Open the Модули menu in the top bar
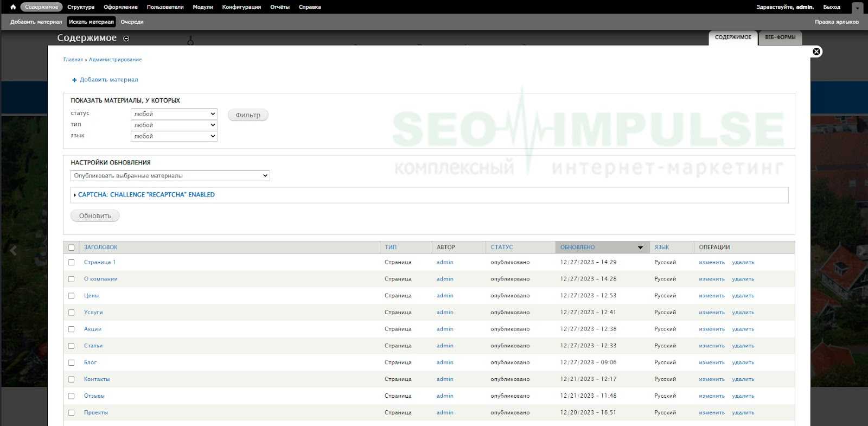This screenshot has height=426, width=868. 203,7
